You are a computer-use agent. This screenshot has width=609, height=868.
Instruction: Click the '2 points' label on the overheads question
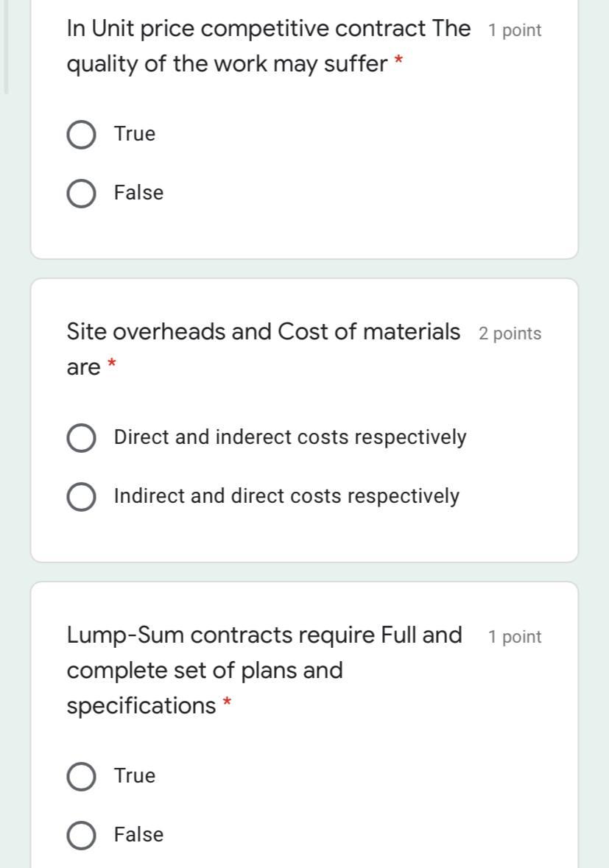509,333
